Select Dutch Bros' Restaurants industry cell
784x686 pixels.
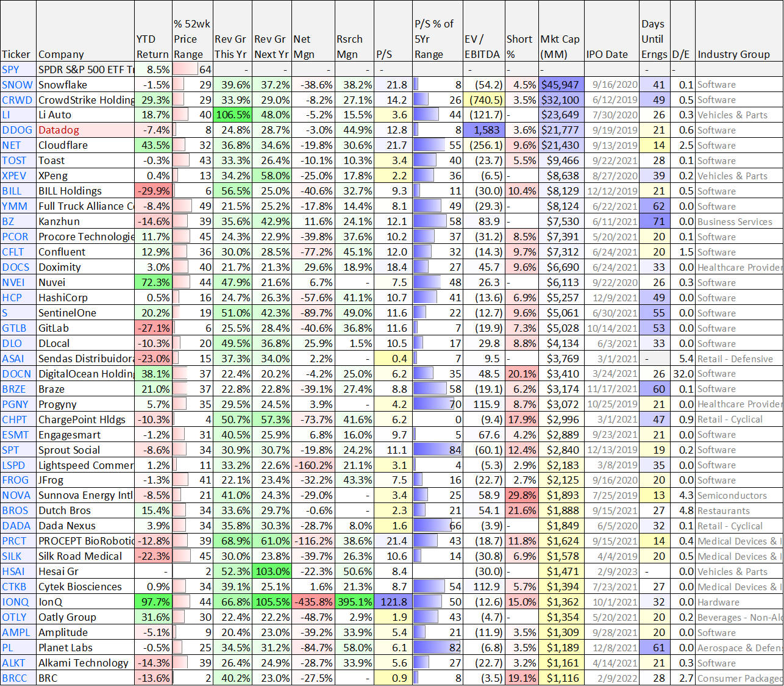pyautogui.click(x=739, y=510)
